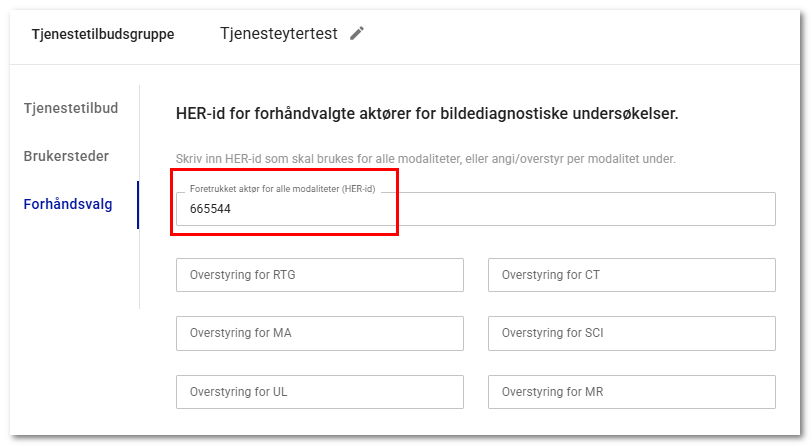Click the HER-id for forhåndsvalgte aktører heading
This screenshot has width=811, height=446.
tap(427, 114)
